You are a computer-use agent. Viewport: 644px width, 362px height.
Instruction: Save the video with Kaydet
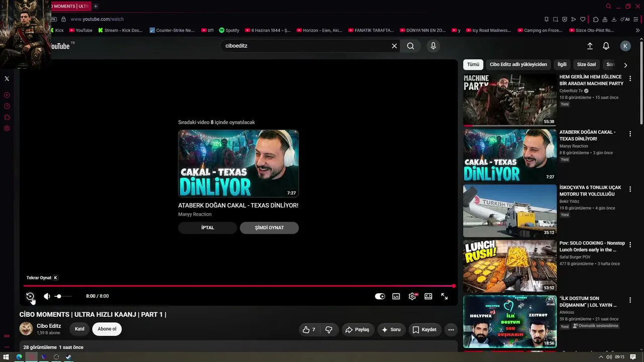[x=425, y=330]
